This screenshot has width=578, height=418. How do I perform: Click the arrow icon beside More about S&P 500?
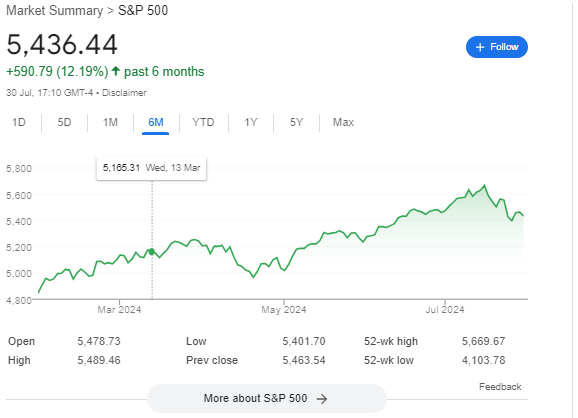[x=322, y=399]
